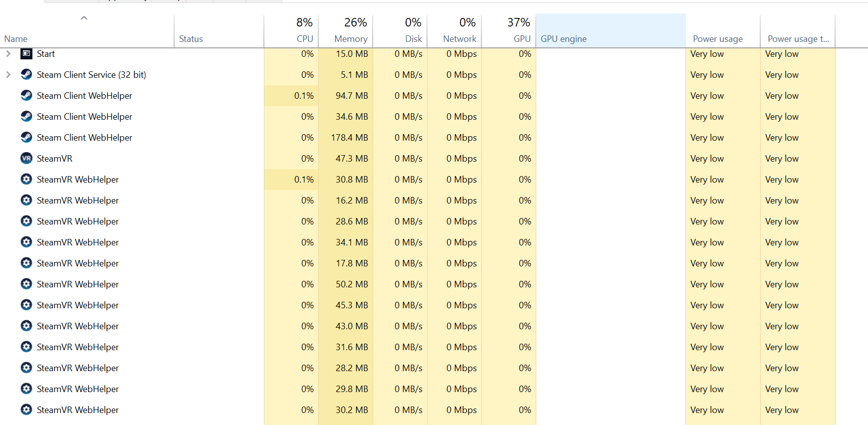Sort by Network column header
This screenshot has height=425, width=868.
454,31
